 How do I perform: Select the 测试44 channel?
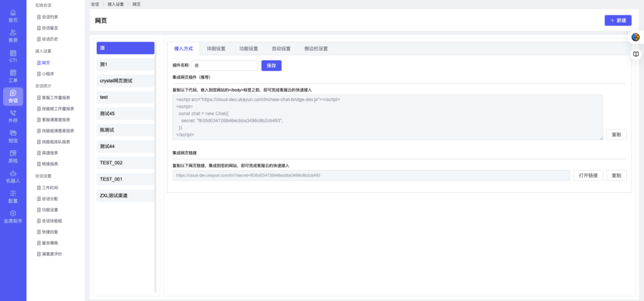coord(125,146)
